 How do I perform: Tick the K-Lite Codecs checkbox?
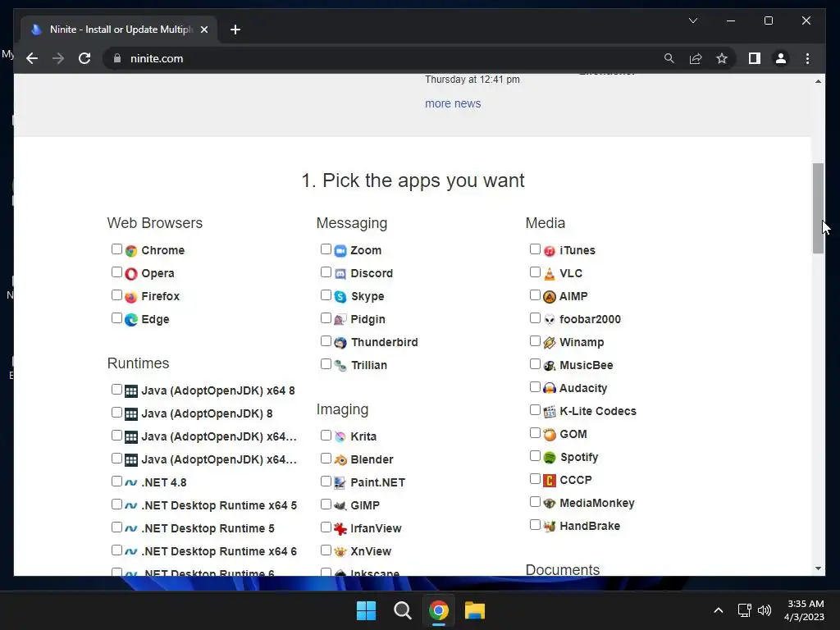[x=535, y=410]
